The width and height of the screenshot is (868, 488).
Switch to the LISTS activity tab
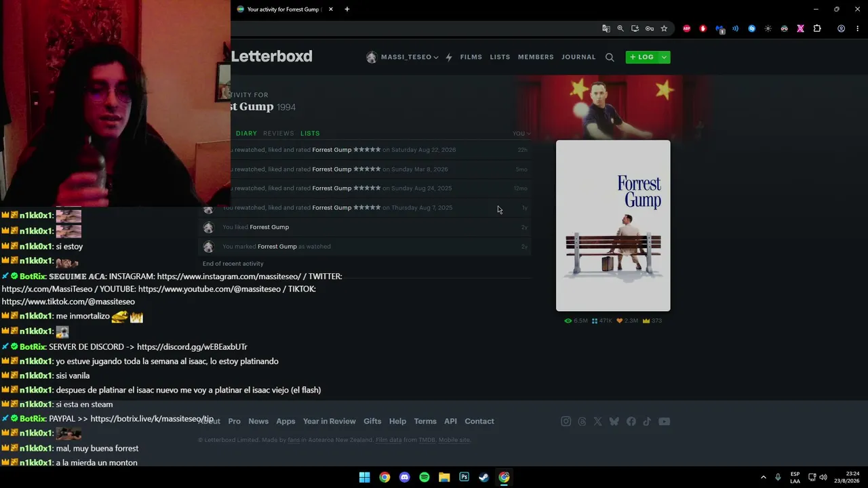(x=310, y=134)
